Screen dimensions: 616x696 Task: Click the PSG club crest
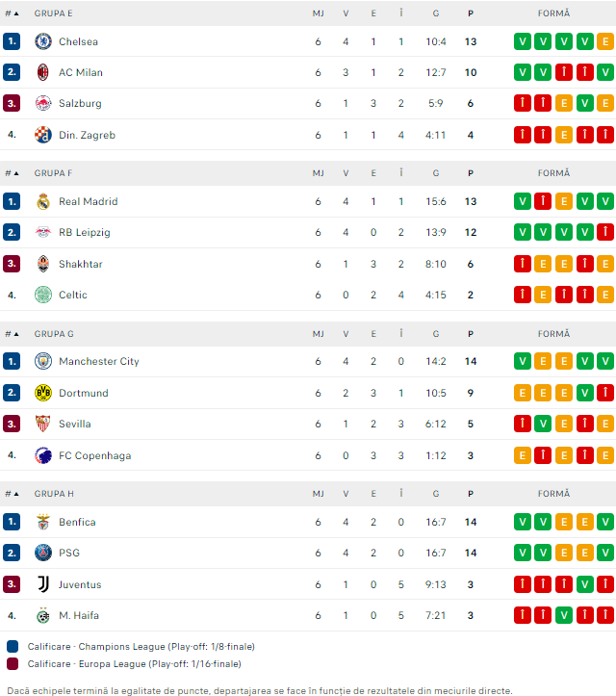click(43, 553)
